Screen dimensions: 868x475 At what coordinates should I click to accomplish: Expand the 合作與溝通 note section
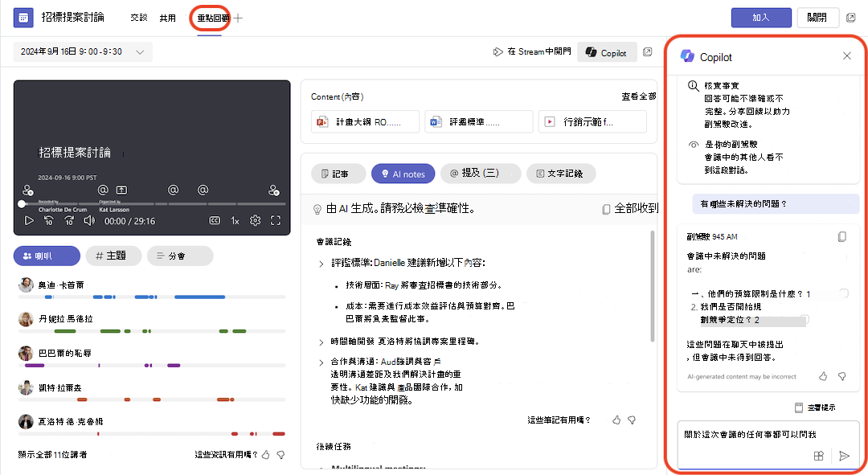321,362
